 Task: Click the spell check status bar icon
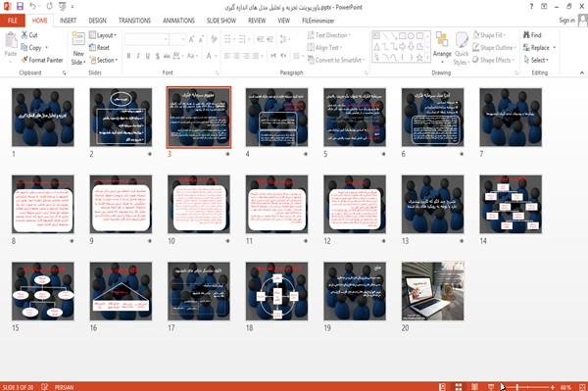click(45, 387)
